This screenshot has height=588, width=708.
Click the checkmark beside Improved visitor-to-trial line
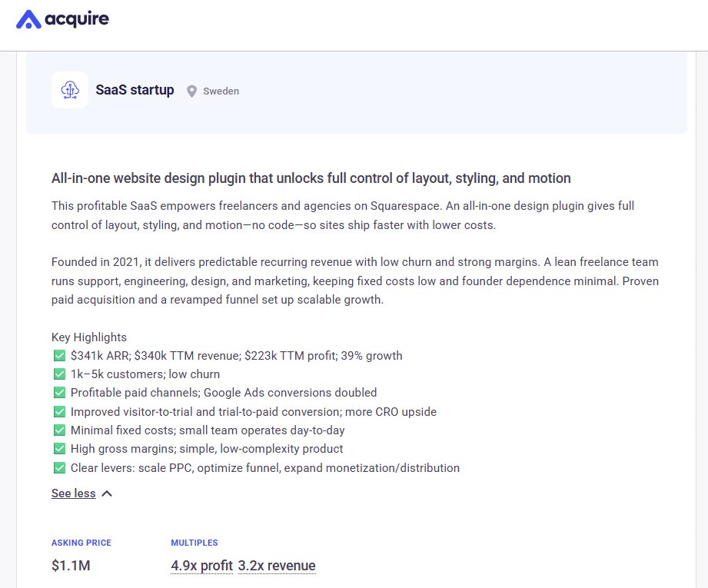(59, 412)
